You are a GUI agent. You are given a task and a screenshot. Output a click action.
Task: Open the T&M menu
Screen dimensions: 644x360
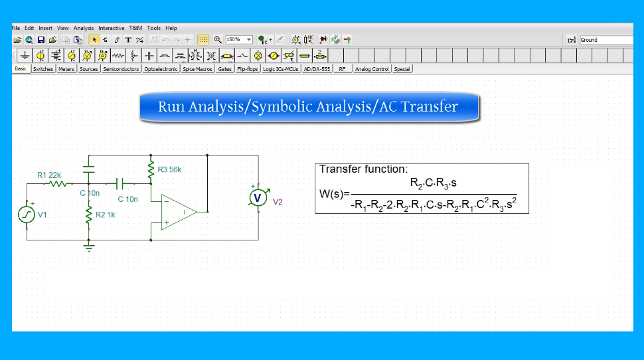135,28
